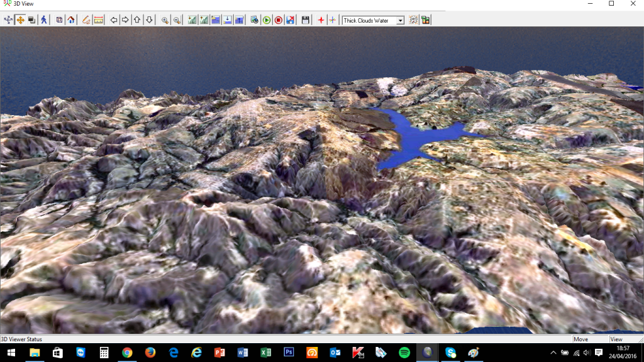The width and height of the screenshot is (644, 362).
Task: Select the ruler measure tool
Action: [x=99, y=20]
